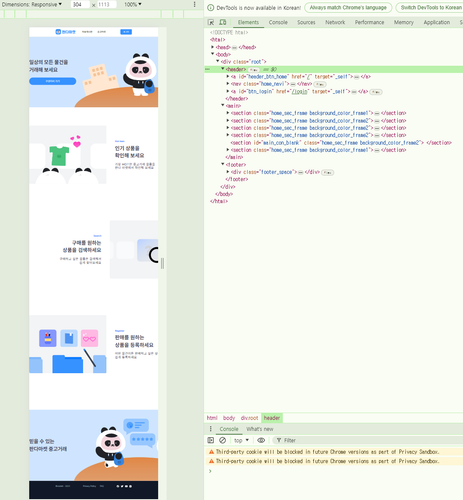463x500 pixels.
Task: Expand the nav home_navi node
Action: click(x=228, y=84)
